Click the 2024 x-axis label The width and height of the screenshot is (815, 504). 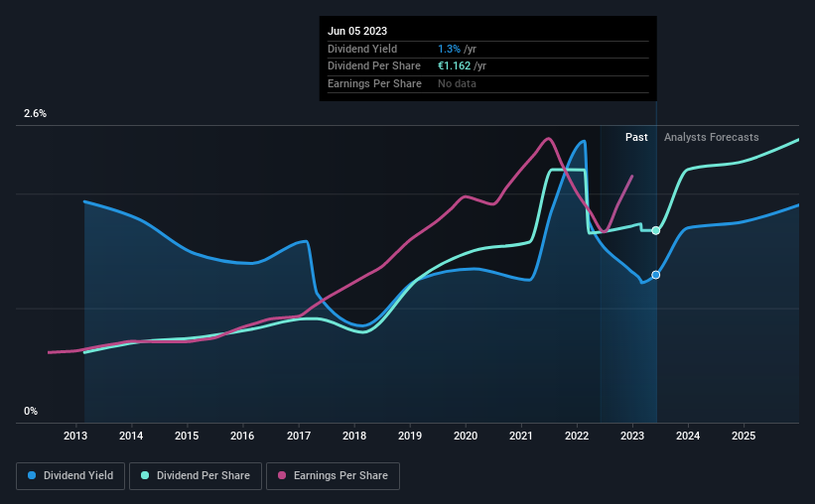point(688,436)
